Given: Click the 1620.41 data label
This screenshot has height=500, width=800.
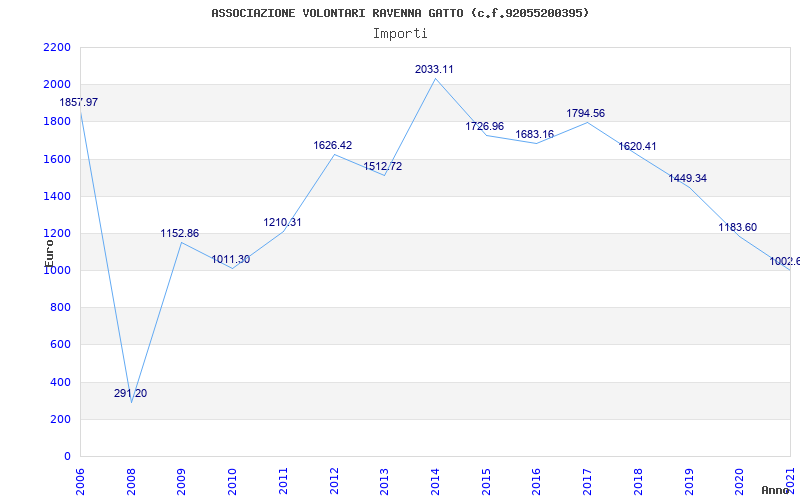Looking at the screenshot, I should pos(637,146).
